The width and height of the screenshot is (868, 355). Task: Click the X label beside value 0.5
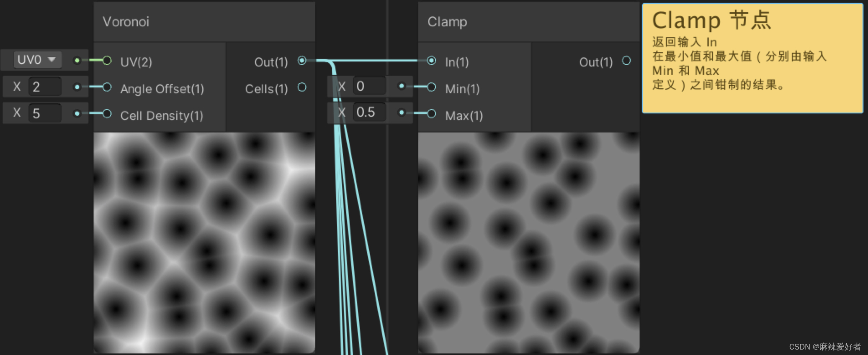point(342,112)
